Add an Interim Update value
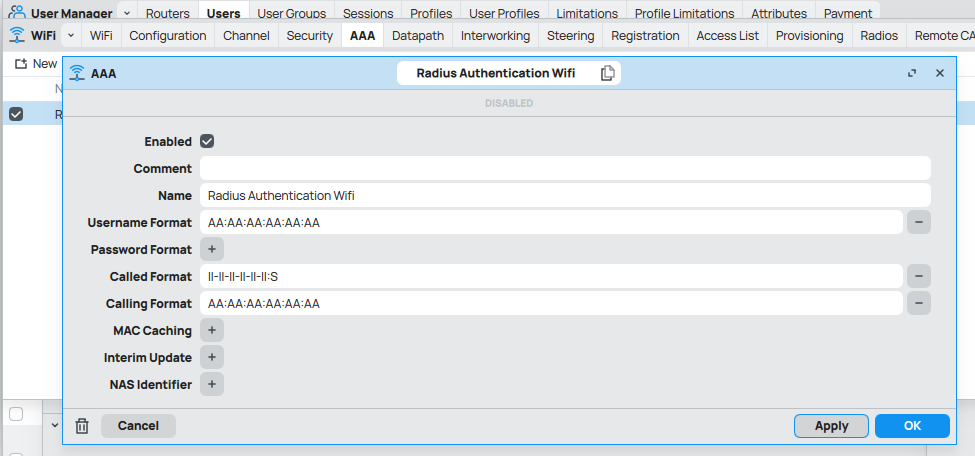The width and height of the screenshot is (975, 456). 211,357
